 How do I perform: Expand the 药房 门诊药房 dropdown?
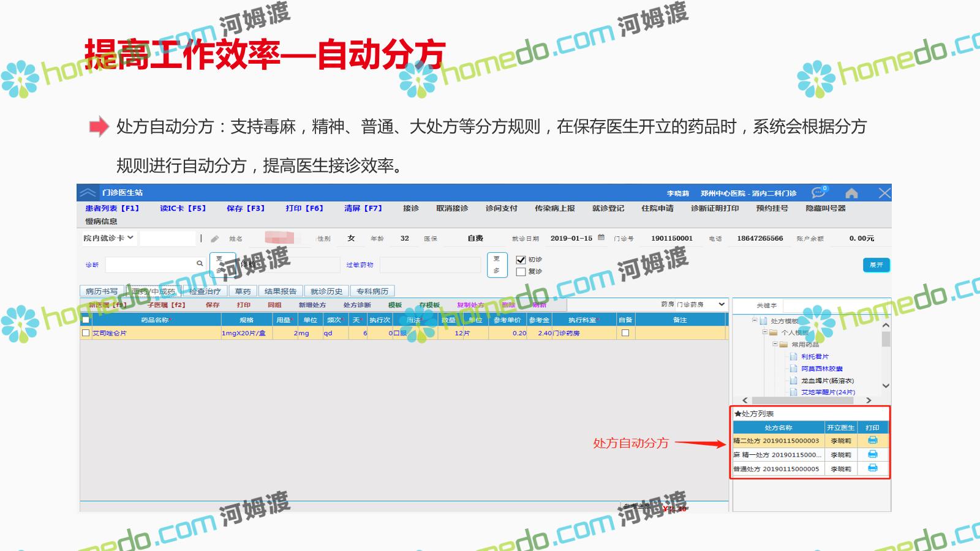click(722, 304)
